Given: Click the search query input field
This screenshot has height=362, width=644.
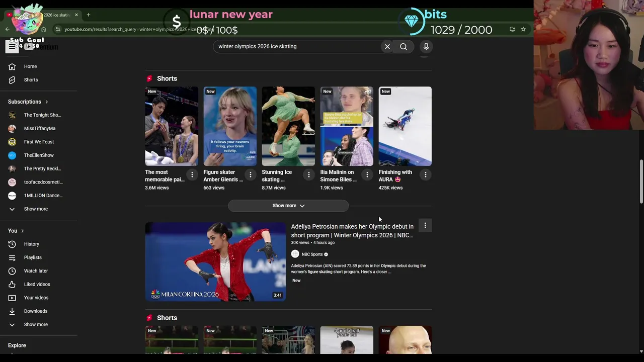Looking at the screenshot, I should pos(297,46).
